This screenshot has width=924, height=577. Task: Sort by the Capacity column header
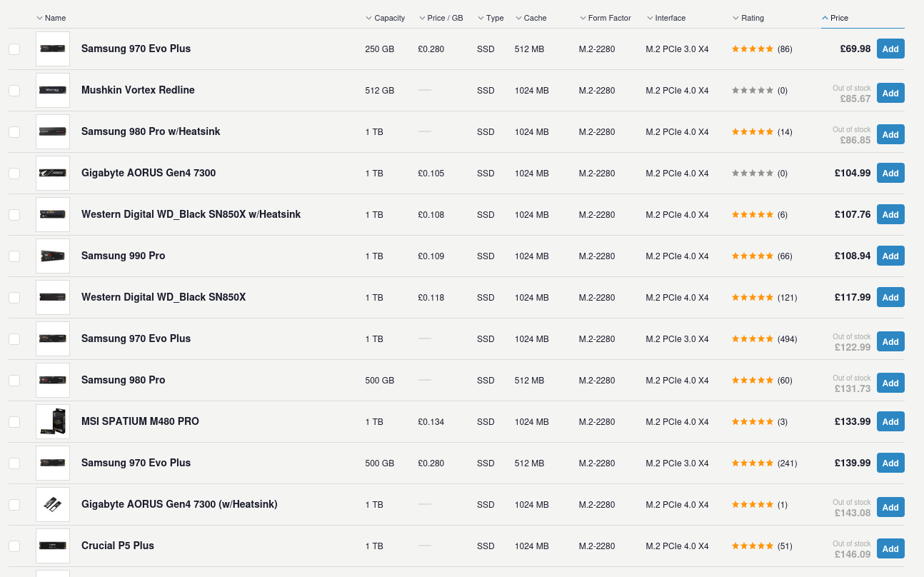pos(389,18)
